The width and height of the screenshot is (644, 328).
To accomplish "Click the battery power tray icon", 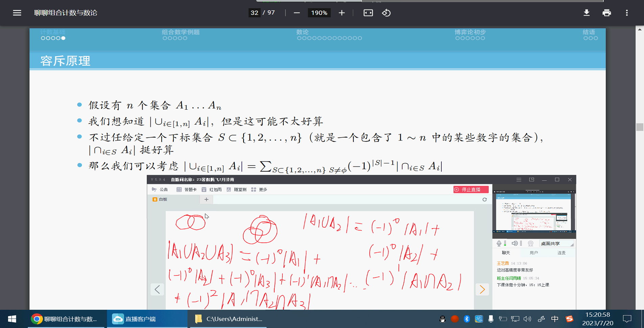I will pyautogui.click(x=503, y=319).
